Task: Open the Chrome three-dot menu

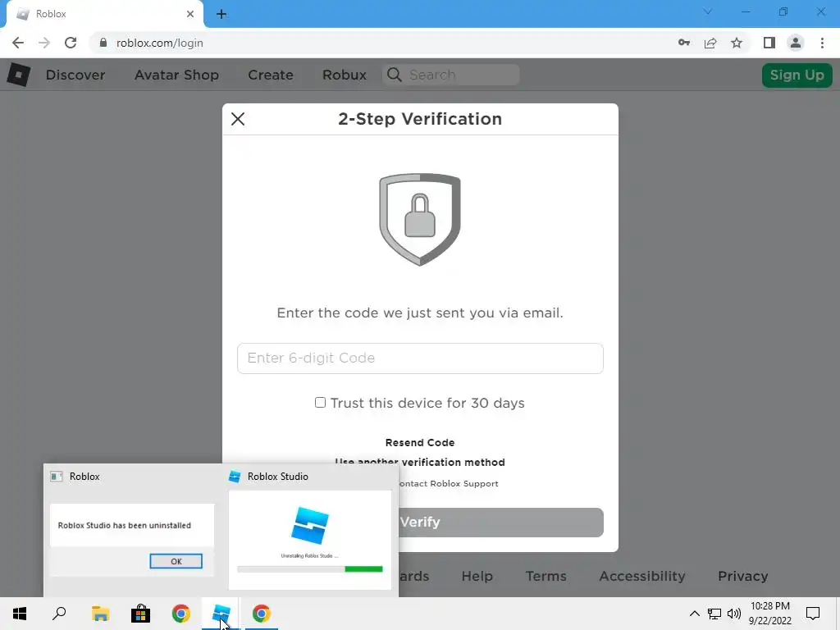Action: pyautogui.click(x=822, y=43)
